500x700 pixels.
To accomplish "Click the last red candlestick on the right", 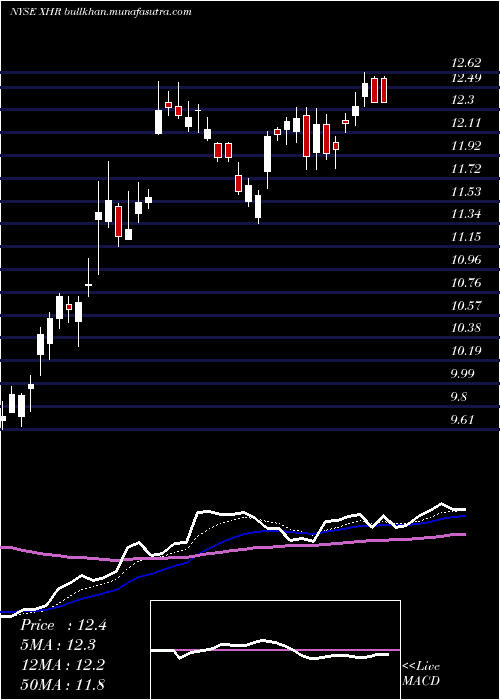I will tap(383, 90).
